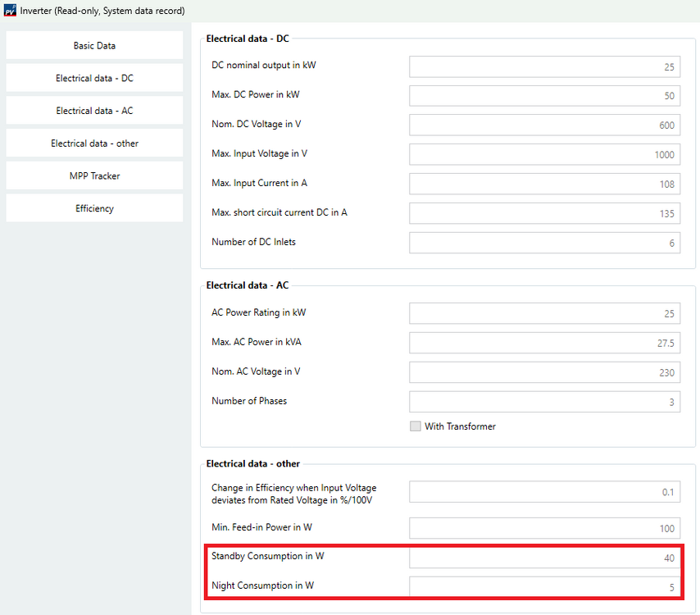
Task: Click the Standby Consumption value field
Action: [544, 558]
